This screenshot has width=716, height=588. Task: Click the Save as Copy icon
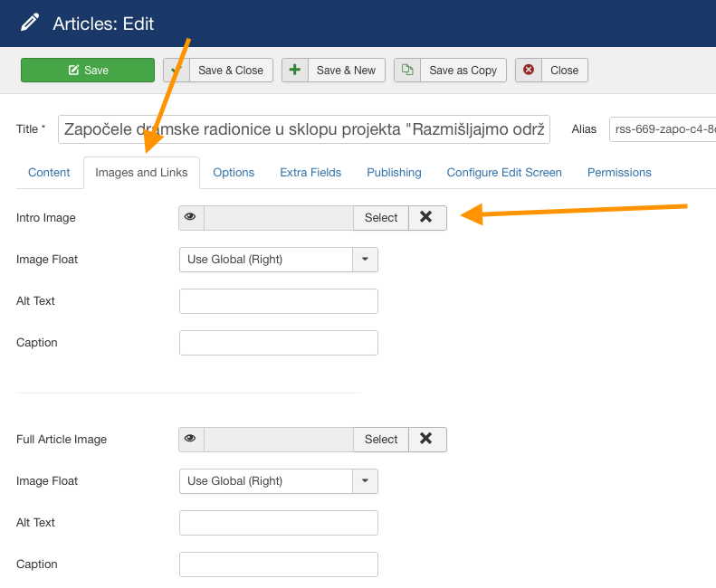click(407, 71)
